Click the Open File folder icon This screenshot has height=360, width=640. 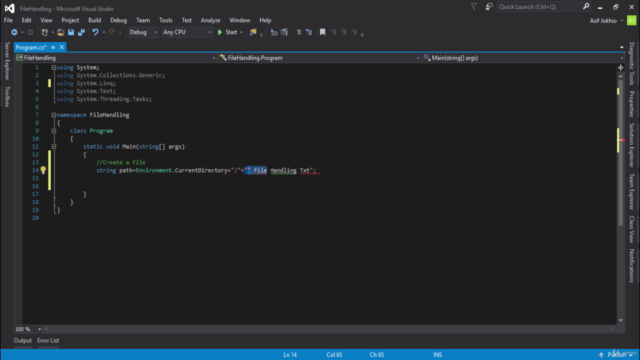tap(60, 32)
